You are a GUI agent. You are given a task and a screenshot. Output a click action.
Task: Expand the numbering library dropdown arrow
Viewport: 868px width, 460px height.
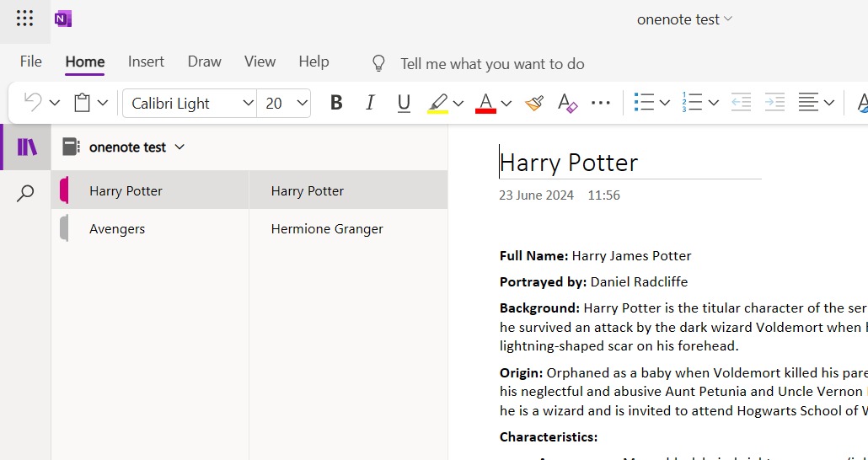tap(714, 103)
